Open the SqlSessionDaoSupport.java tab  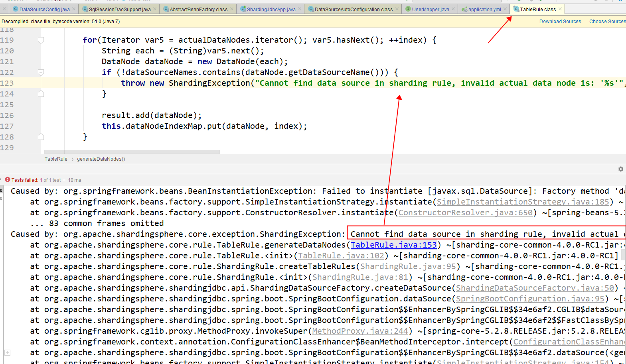(x=120, y=9)
